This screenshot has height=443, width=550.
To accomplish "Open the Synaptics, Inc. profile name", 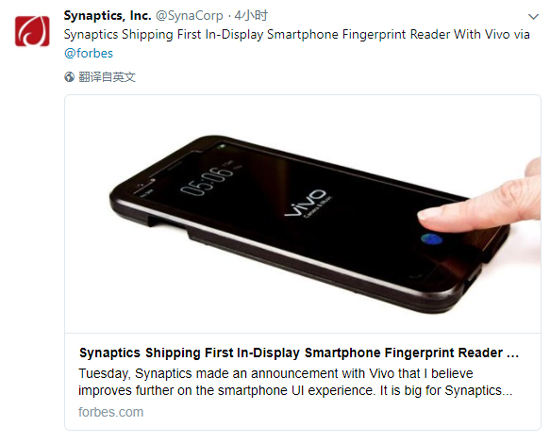I will click(x=107, y=15).
